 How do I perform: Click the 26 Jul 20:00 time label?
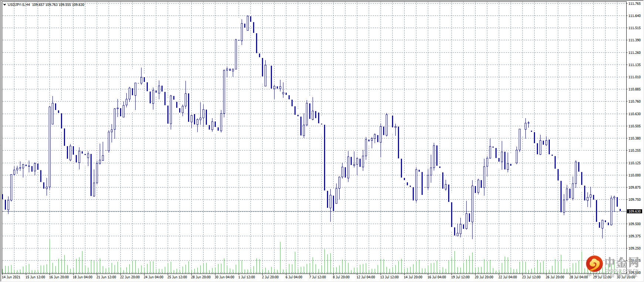pyautogui.click(x=555, y=277)
